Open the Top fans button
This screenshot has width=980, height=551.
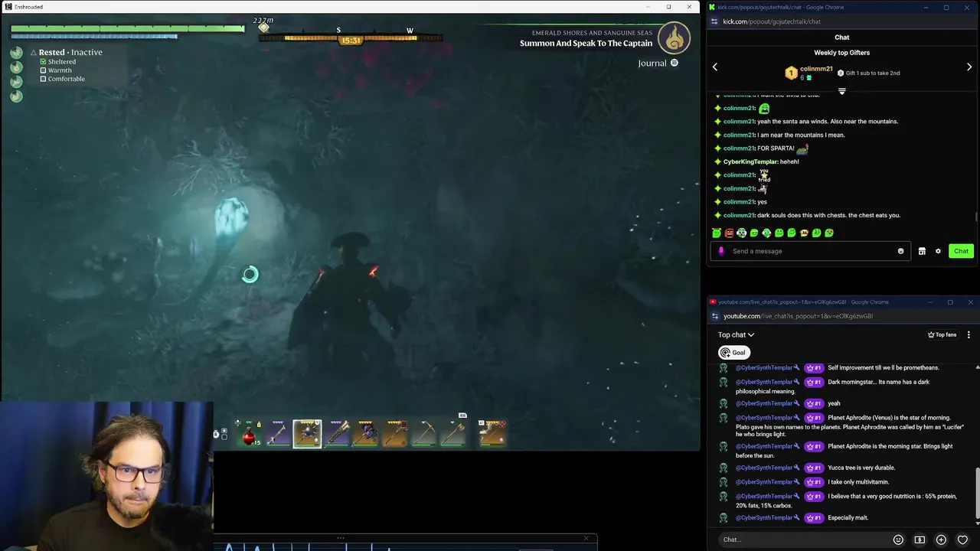tap(942, 334)
